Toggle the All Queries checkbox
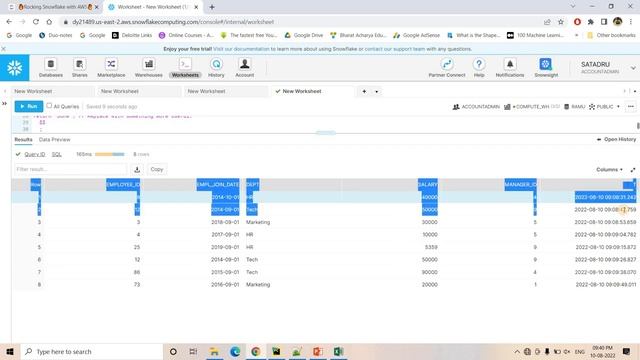 (x=49, y=106)
